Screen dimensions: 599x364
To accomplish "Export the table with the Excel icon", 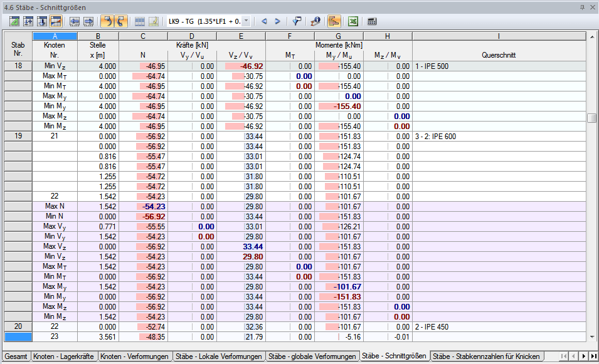I will pyautogui.click(x=353, y=21).
